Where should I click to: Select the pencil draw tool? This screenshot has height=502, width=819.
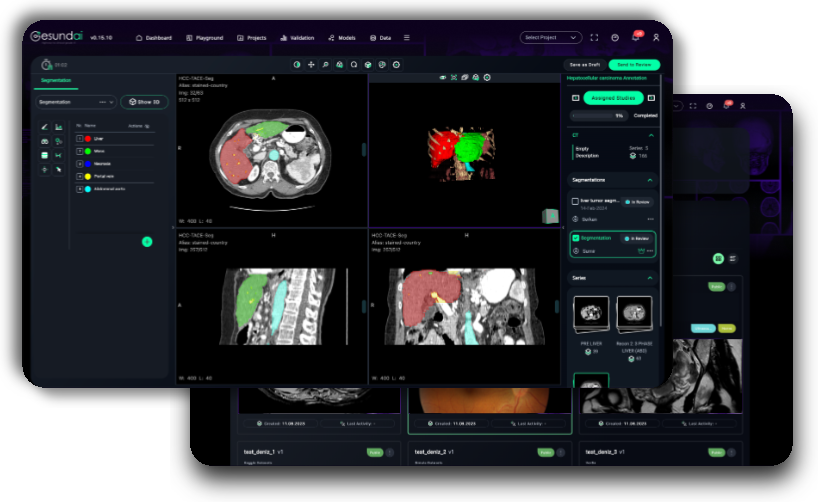pyautogui.click(x=44, y=127)
